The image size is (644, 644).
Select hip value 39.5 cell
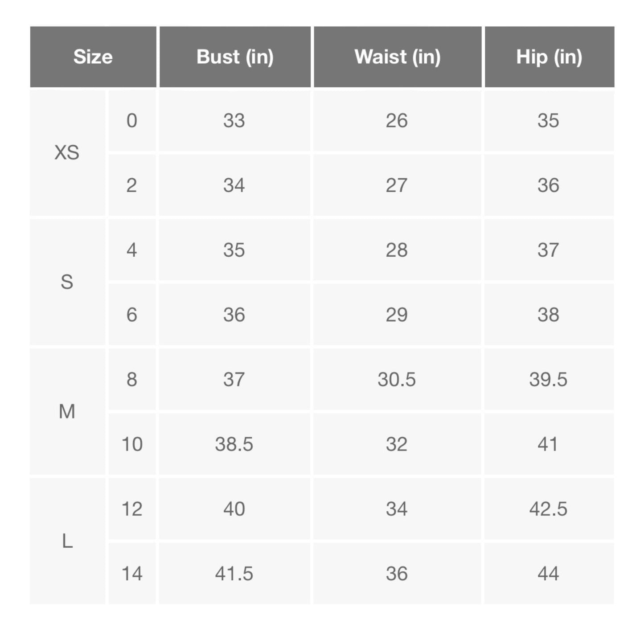pos(549,379)
